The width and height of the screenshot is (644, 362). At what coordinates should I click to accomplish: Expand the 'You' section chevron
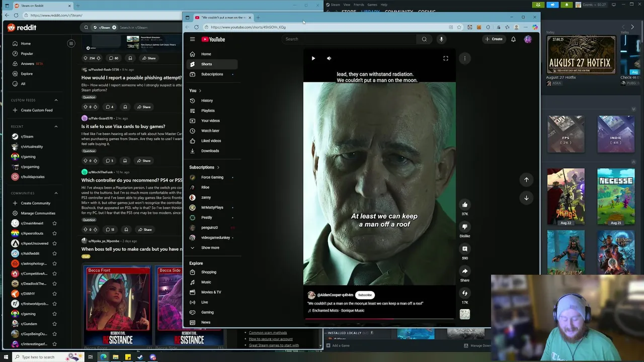pos(200,90)
